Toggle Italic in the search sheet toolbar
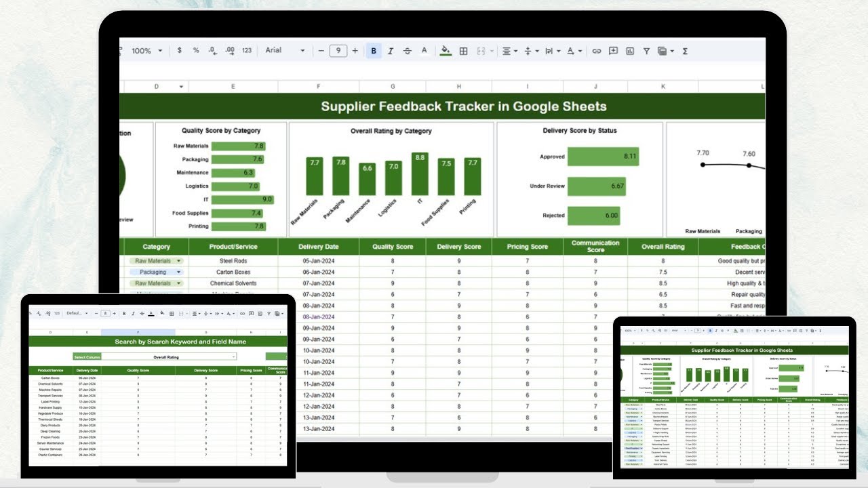Image resolution: width=868 pixels, height=488 pixels. [x=133, y=314]
